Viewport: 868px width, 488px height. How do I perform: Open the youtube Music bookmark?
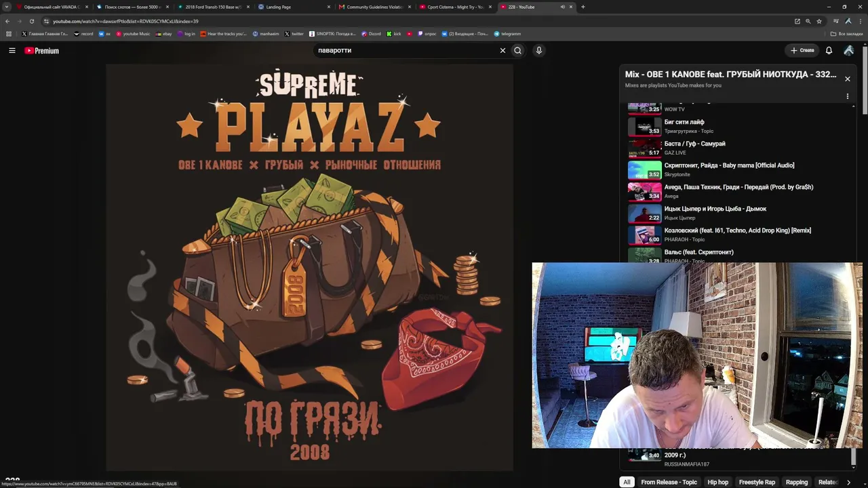[x=133, y=33]
